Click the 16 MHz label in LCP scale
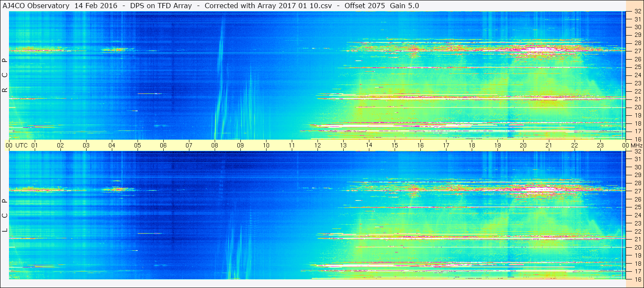Image resolution: width=644 pixels, height=288 pixels. [x=637, y=279]
